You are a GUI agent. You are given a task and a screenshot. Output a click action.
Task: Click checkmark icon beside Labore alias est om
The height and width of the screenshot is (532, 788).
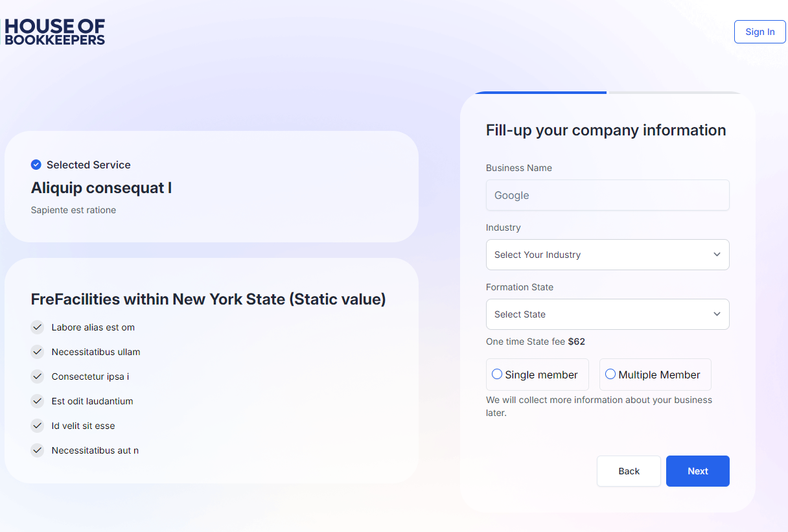[x=38, y=327]
